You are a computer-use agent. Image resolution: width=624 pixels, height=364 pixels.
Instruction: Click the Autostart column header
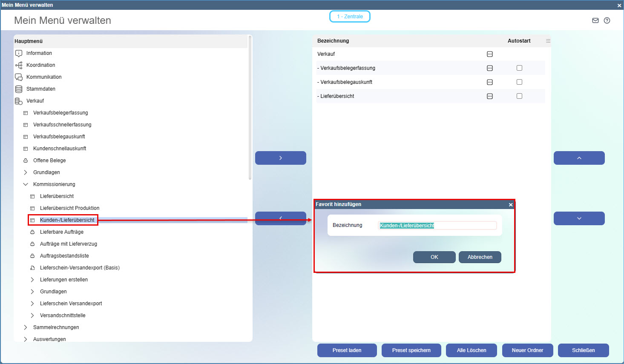click(519, 41)
